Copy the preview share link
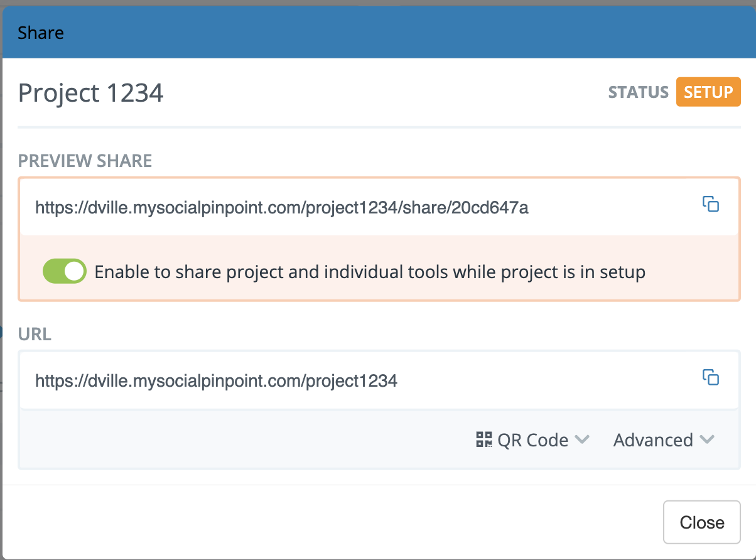This screenshot has height=560, width=756. [710, 204]
